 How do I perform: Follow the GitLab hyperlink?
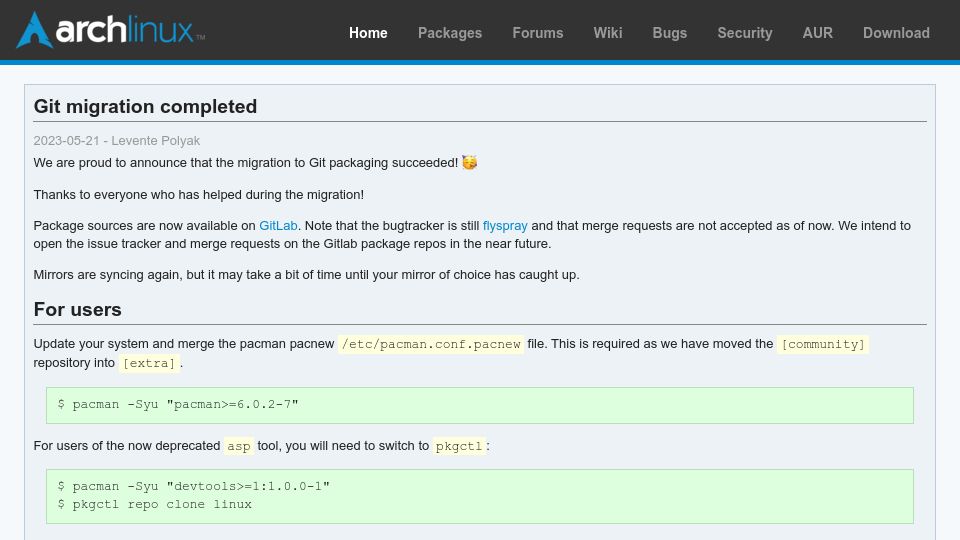278,226
